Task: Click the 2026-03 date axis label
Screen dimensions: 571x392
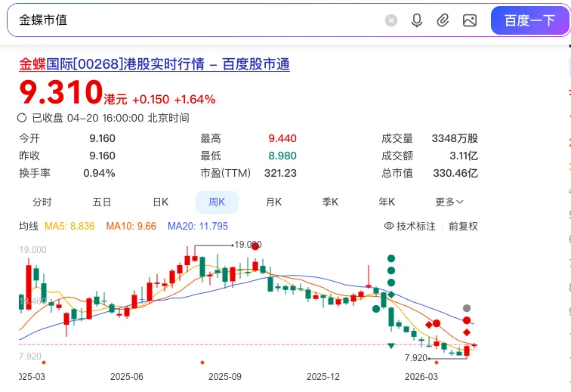Action: coord(421,377)
